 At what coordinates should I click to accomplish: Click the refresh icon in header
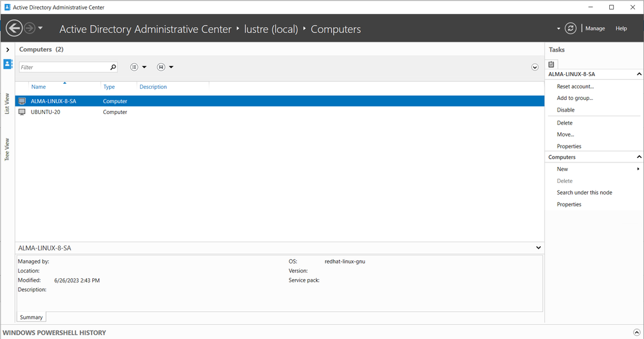coord(570,28)
